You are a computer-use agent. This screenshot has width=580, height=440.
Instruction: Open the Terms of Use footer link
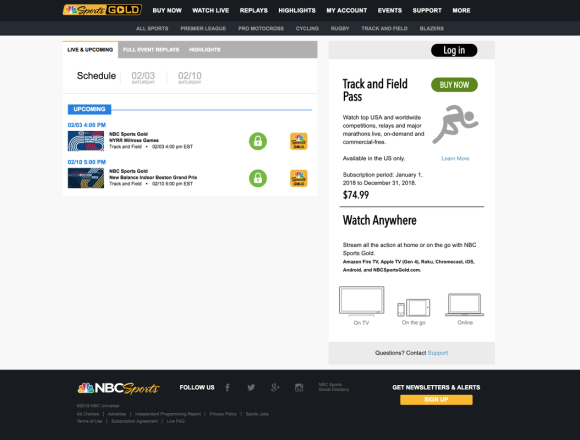tap(90, 421)
